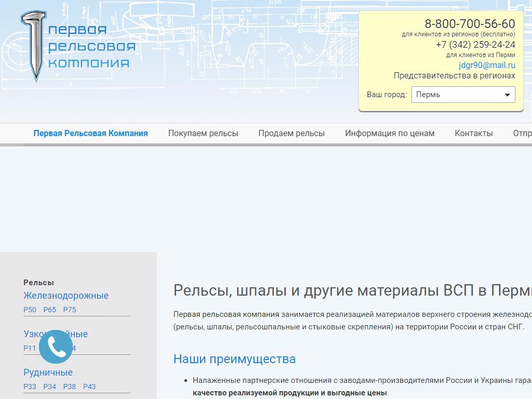Screen dimensions: 532x399
Task: Open the city dropdown showing Пермь
Action: pos(463,95)
